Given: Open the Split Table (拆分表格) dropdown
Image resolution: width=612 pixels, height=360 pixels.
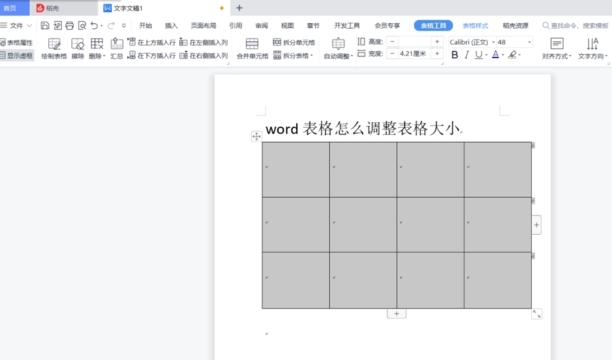Looking at the screenshot, I should click(294, 55).
